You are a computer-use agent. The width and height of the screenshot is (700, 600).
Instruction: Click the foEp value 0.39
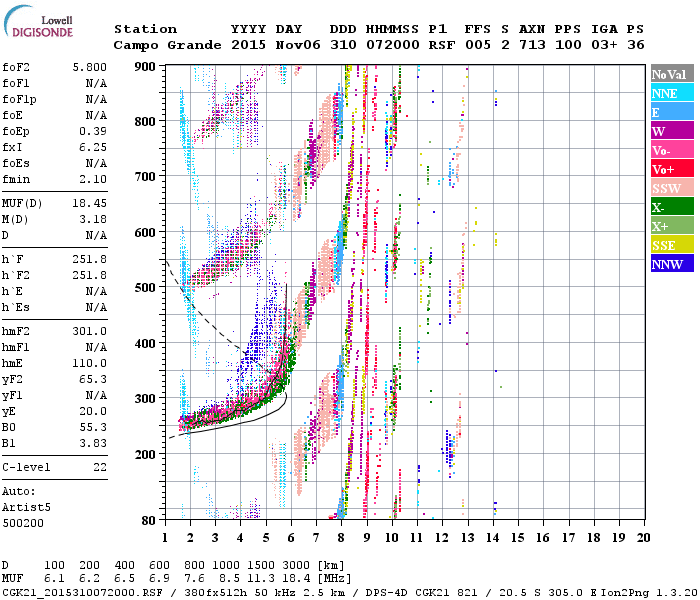(93, 131)
